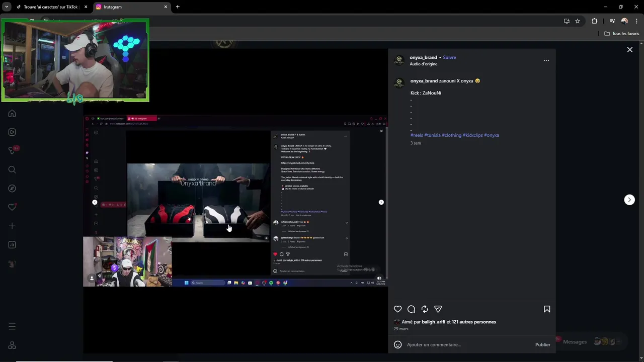Show the 121 autres personnes likes list
The height and width of the screenshot is (362, 644).
(x=474, y=322)
